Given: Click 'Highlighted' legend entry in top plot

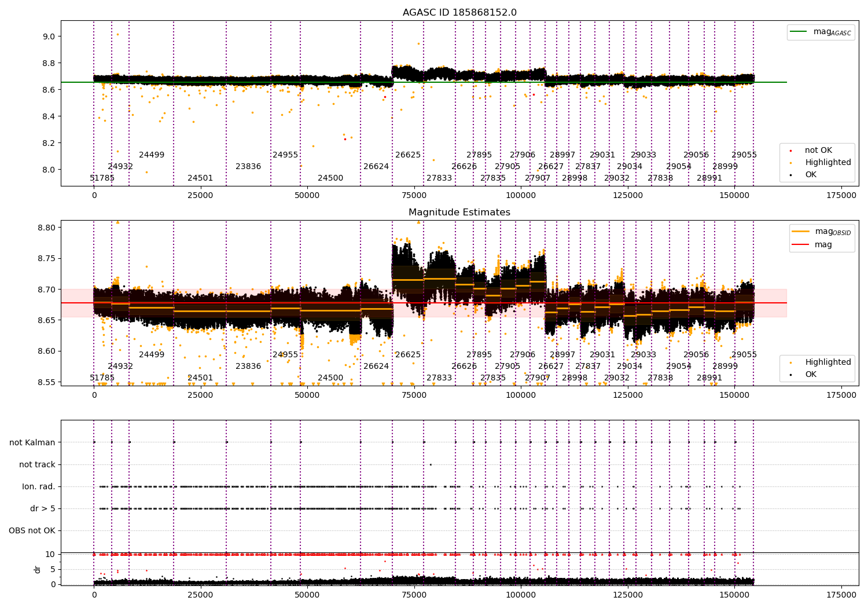Looking at the screenshot, I should point(821,162).
